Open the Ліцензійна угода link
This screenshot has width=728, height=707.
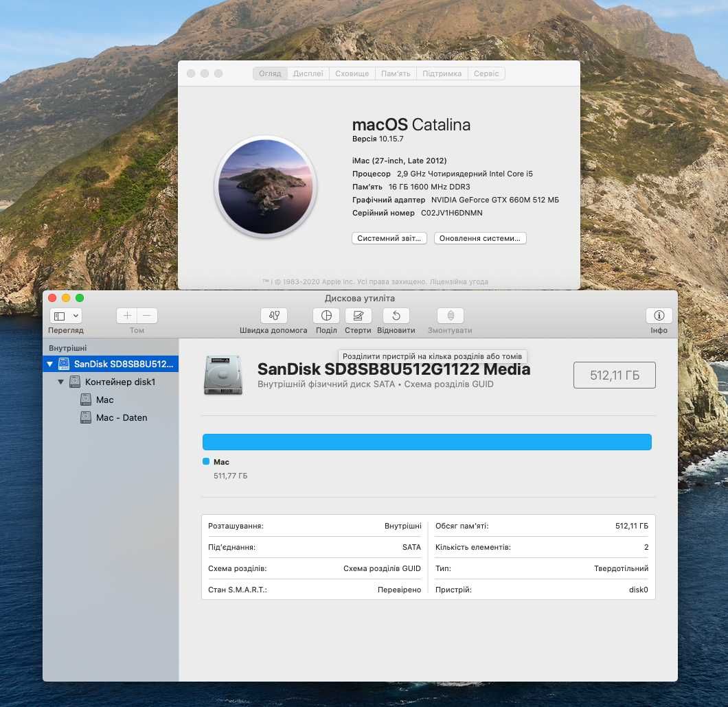point(459,281)
